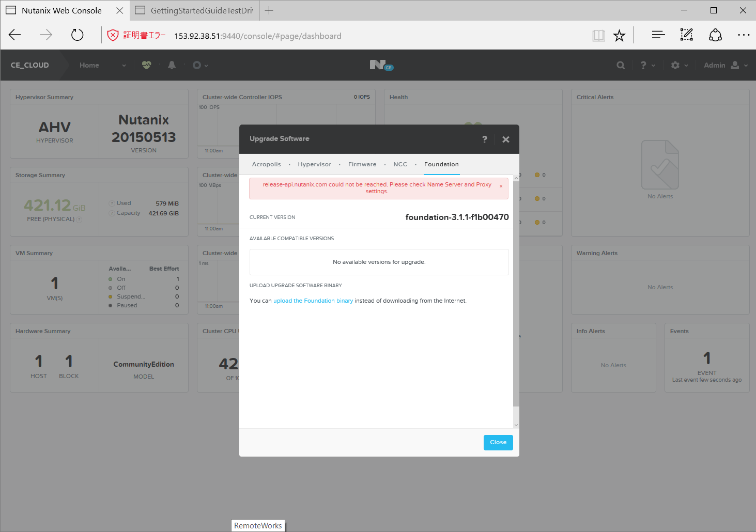Image resolution: width=756 pixels, height=532 pixels.
Task: Go back in the browser
Action: coord(15,35)
